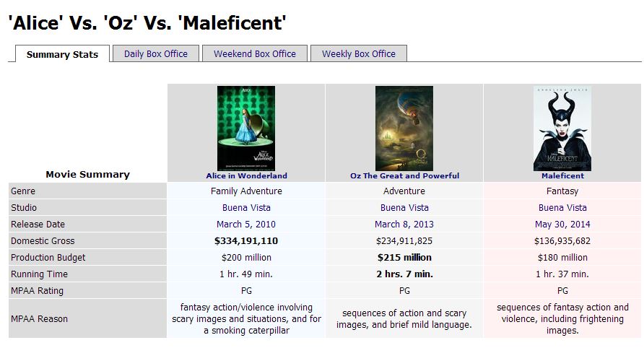The image size is (644, 348).
Task: Open the March 5, 2010 release date link
Action: [x=246, y=225]
